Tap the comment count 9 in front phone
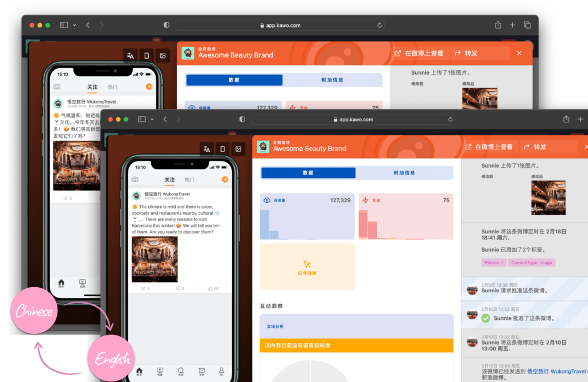The height and width of the screenshot is (382, 588). [180, 288]
